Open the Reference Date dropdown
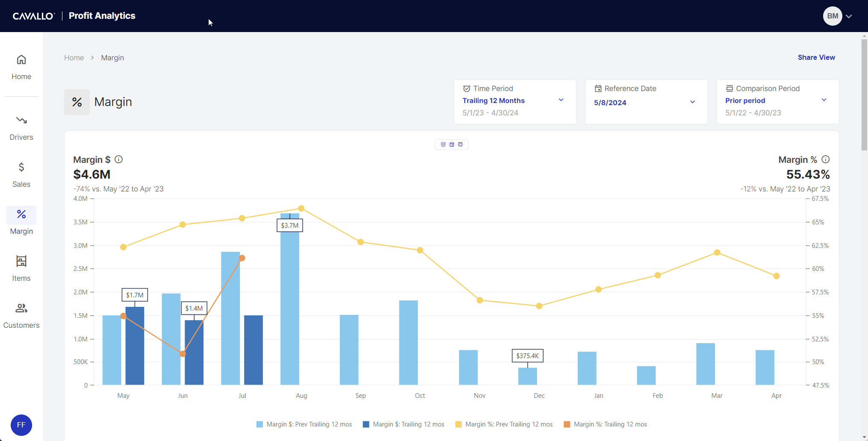Image resolution: width=868 pixels, height=441 pixels. point(692,102)
